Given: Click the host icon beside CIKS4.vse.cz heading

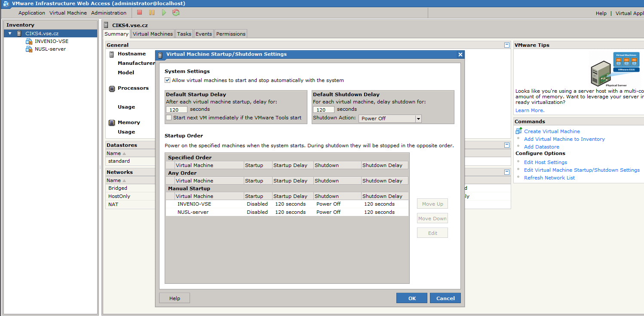Looking at the screenshot, I should coord(107,25).
